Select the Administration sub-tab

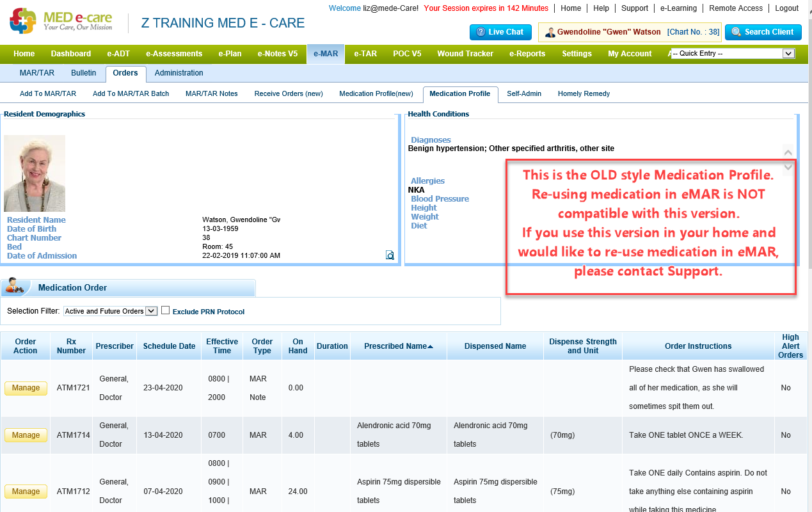[179, 73]
